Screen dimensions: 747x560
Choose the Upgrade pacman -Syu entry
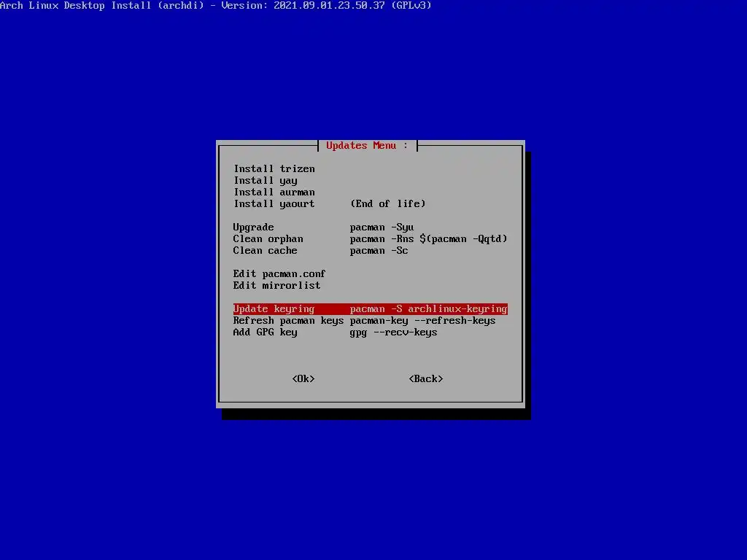(x=323, y=227)
